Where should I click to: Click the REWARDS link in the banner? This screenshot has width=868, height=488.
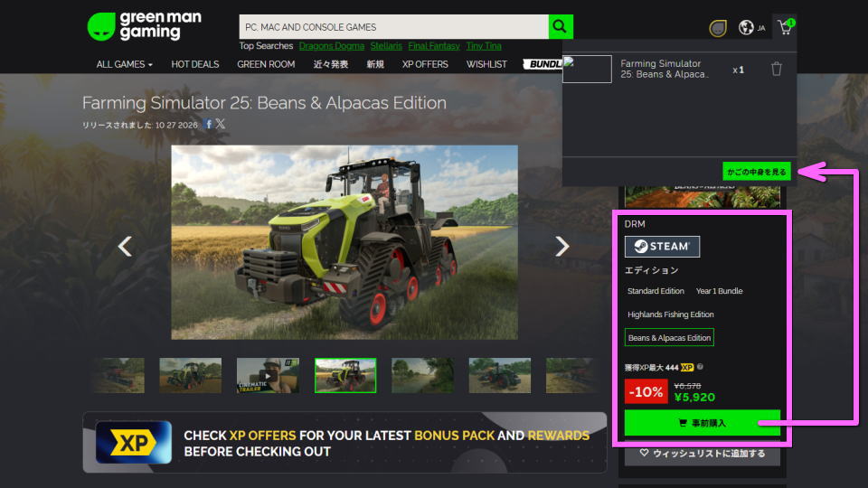[x=558, y=436]
